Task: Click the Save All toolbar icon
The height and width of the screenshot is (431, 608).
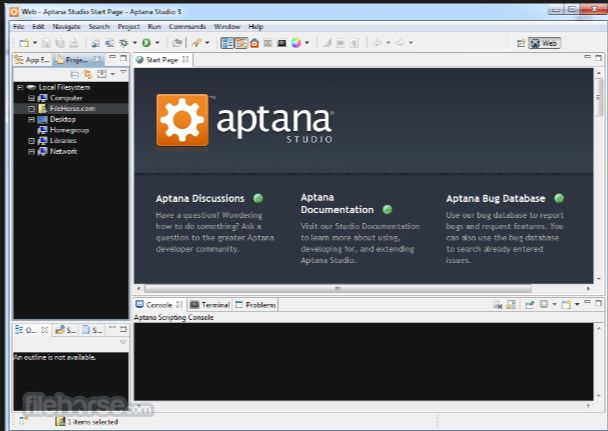Action: click(x=60, y=43)
